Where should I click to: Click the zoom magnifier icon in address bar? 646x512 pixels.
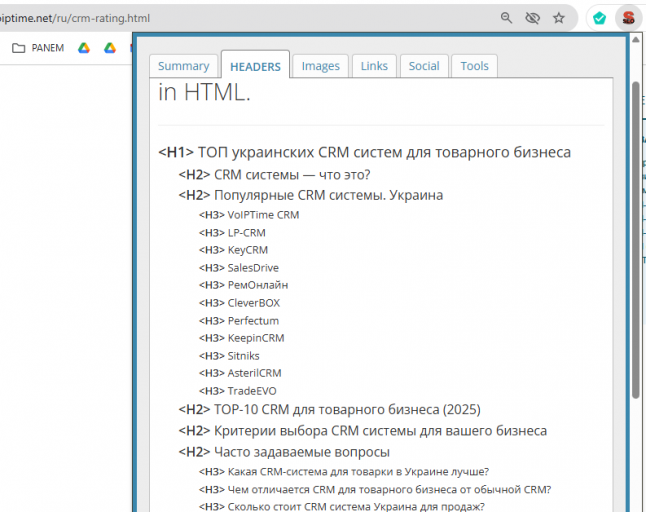506,18
